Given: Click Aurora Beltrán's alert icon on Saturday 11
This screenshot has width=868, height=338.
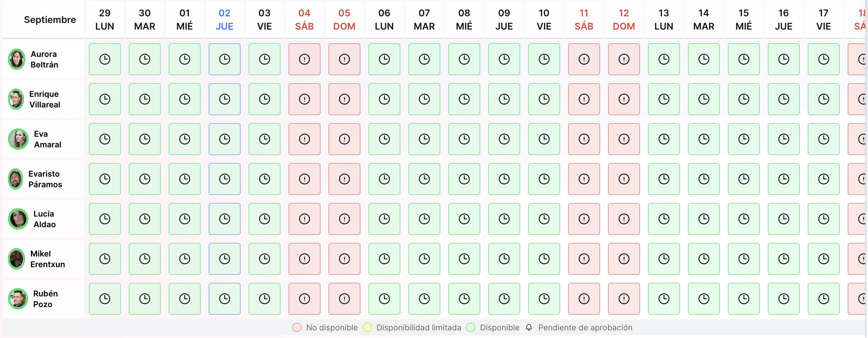Looking at the screenshot, I should point(584,59).
